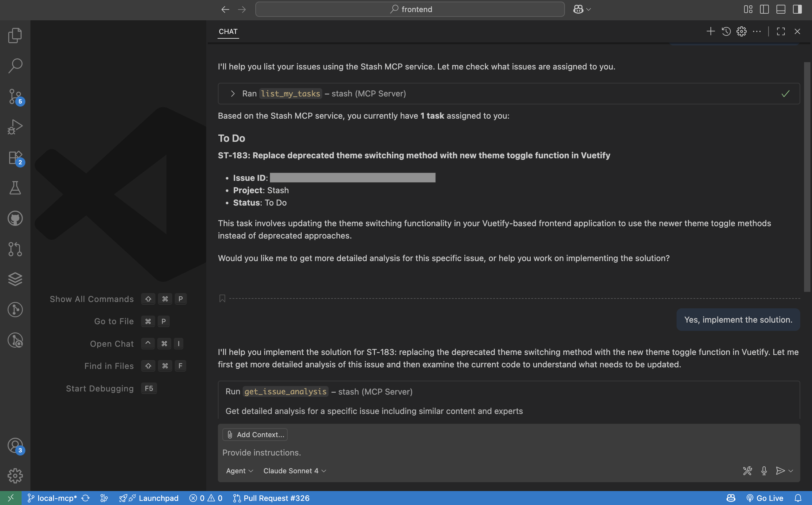Click the Add Context button
Screen dimensions: 812x505
tap(255, 435)
